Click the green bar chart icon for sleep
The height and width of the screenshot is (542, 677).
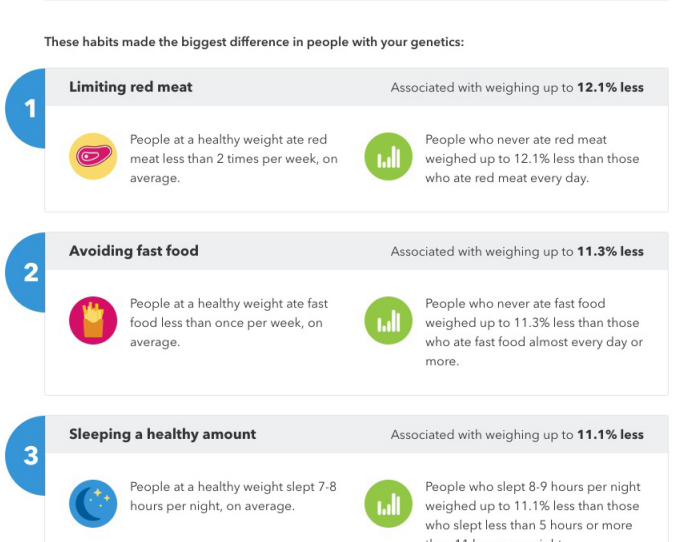tap(389, 504)
